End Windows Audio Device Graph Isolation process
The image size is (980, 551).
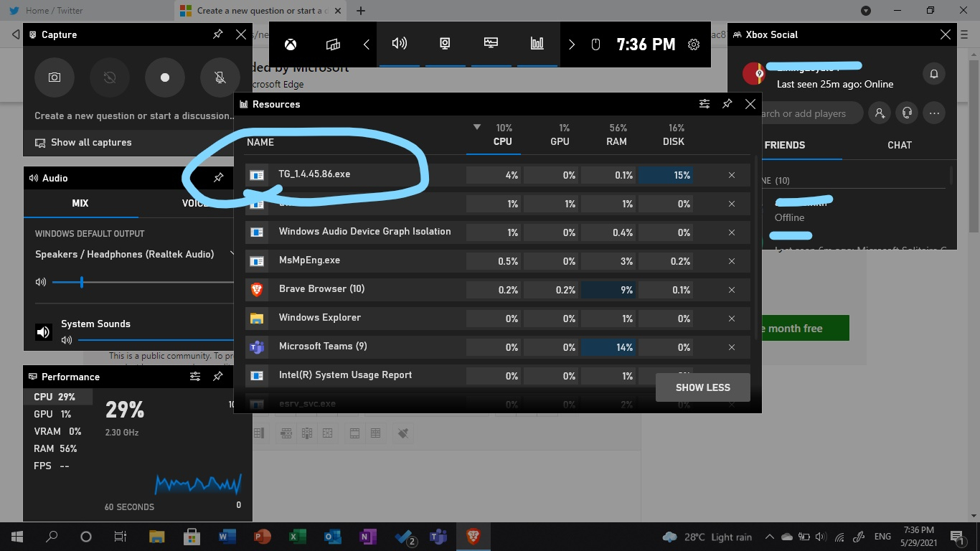tap(732, 232)
